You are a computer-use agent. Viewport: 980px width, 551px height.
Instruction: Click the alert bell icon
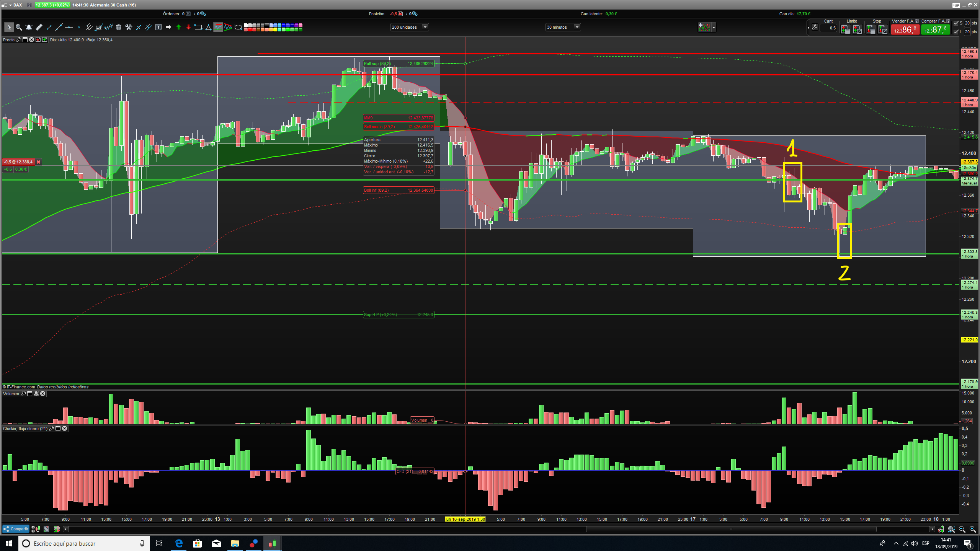(29, 27)
